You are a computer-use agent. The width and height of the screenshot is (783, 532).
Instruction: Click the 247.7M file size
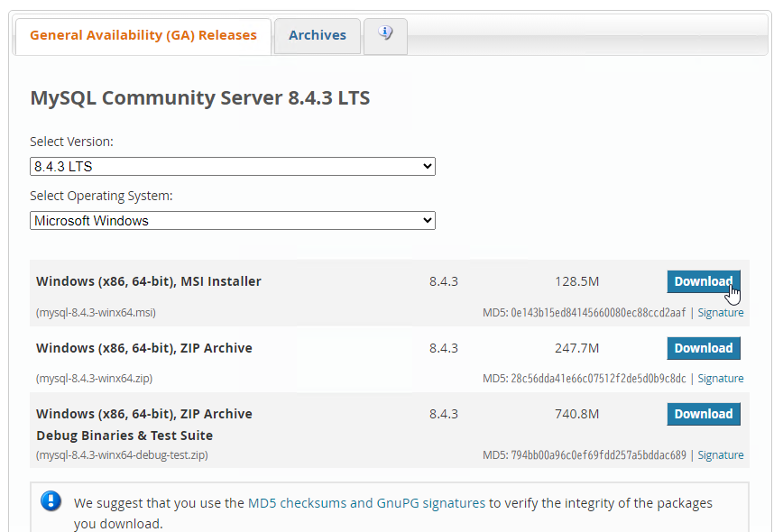[x=576, y=348]
